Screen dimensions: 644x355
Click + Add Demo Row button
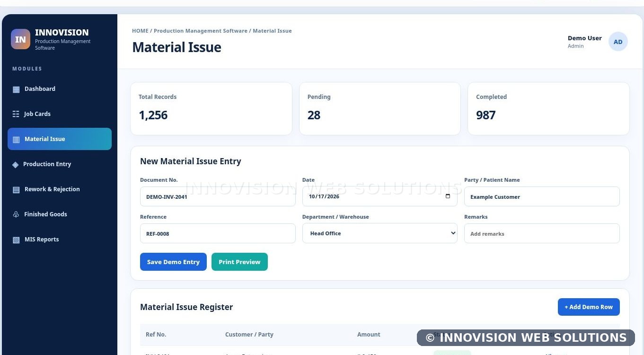pyautogui.click(x=589, y=307)
